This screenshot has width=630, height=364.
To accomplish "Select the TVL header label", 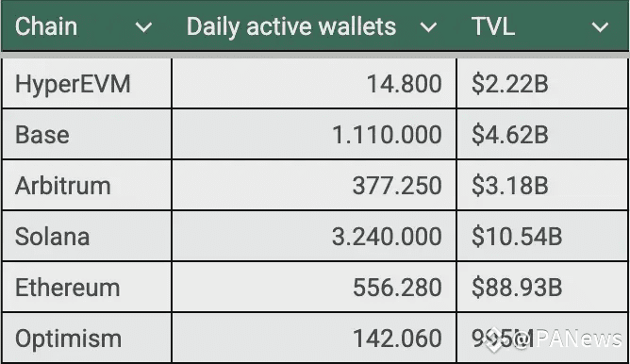I will click(x=493, y=26).
